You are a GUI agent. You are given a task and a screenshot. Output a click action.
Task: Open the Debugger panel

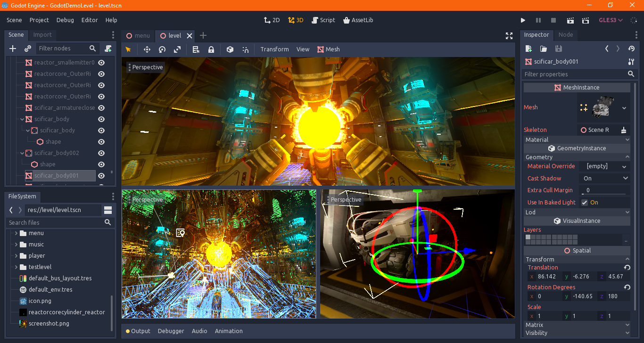(171, 331)
